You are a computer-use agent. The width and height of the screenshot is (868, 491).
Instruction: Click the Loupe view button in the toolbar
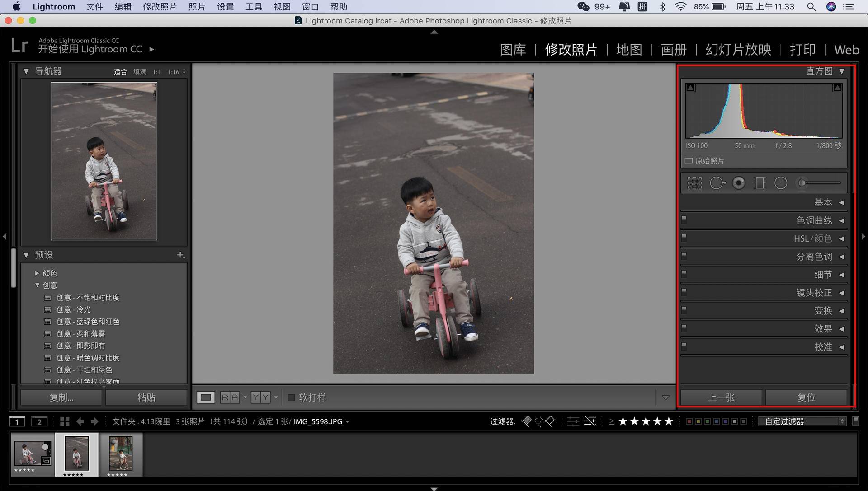point(206,397)
